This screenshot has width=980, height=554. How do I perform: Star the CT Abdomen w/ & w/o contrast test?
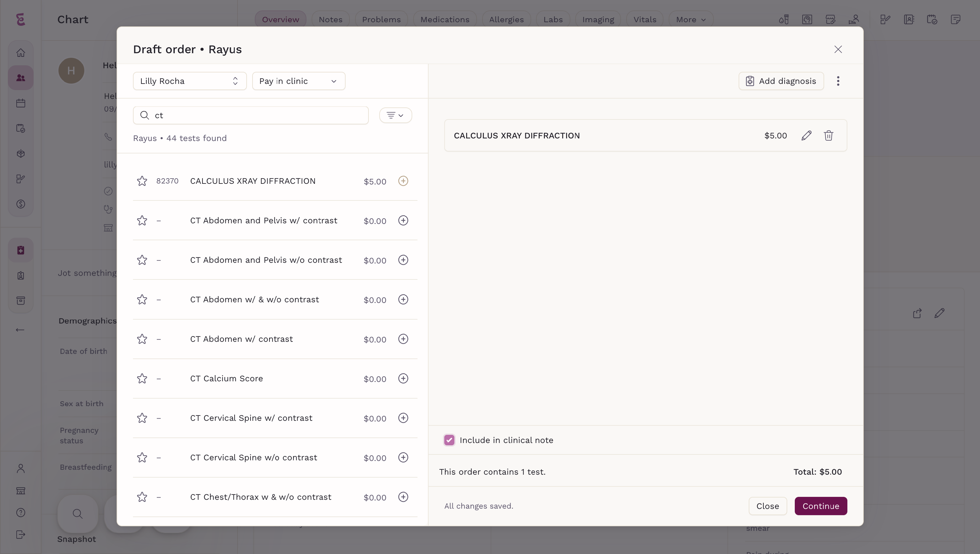[x=142, y=299]
